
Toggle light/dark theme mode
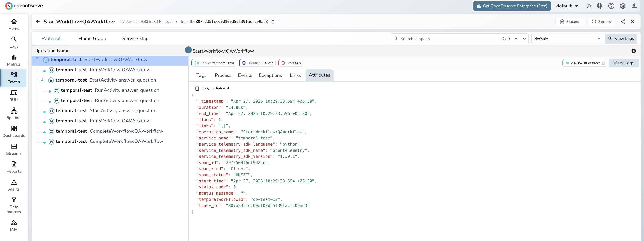(x=589, y=6)
